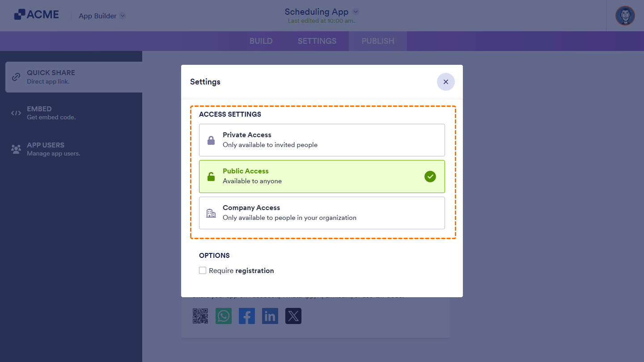
Task: Click the green checkmark on Public Access
Action: [x=430, y=177]
